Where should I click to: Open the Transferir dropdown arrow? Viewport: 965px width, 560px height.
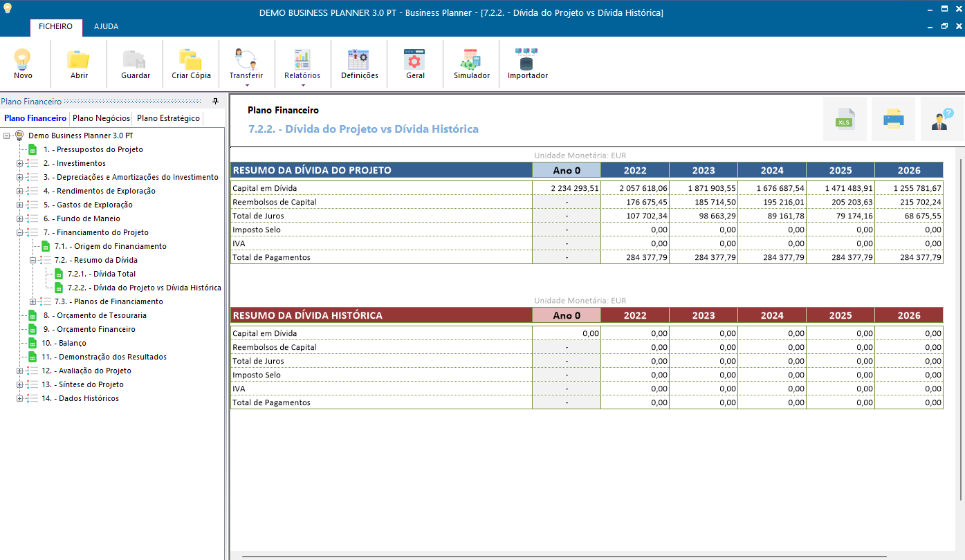[247, 86]
